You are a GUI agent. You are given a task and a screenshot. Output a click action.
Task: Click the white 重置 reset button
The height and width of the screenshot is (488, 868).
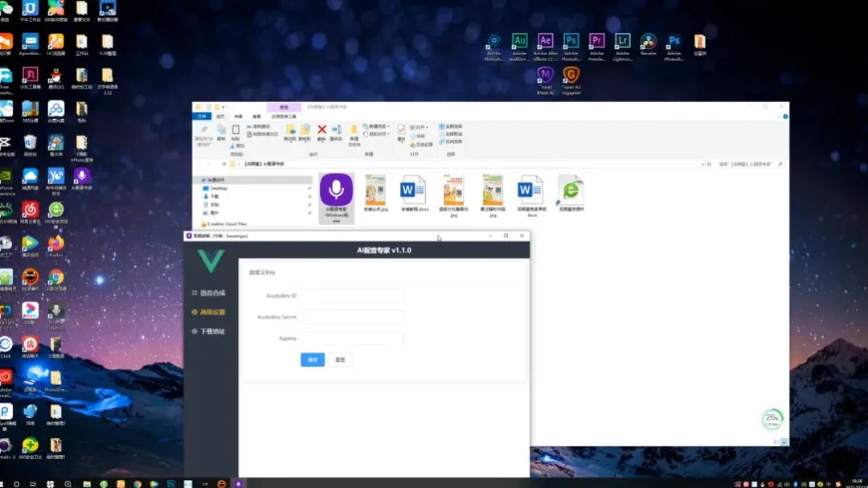pyautogui.click(x=340, y=359)
